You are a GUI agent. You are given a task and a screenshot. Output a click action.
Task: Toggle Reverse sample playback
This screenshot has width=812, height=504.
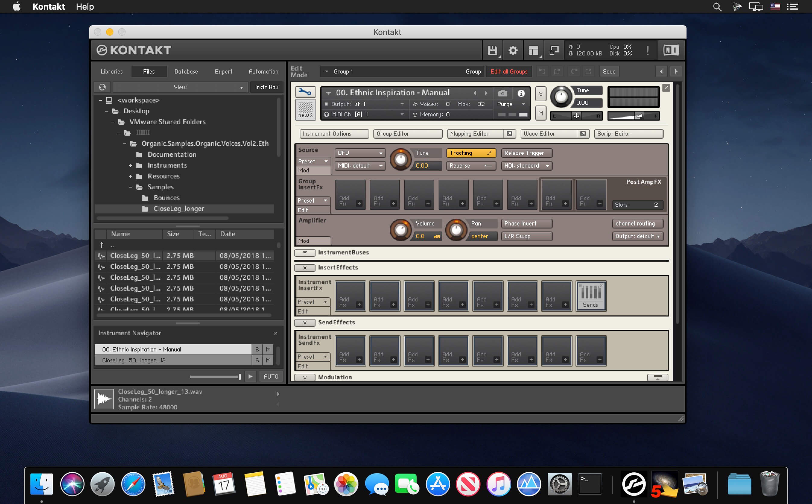471,166
